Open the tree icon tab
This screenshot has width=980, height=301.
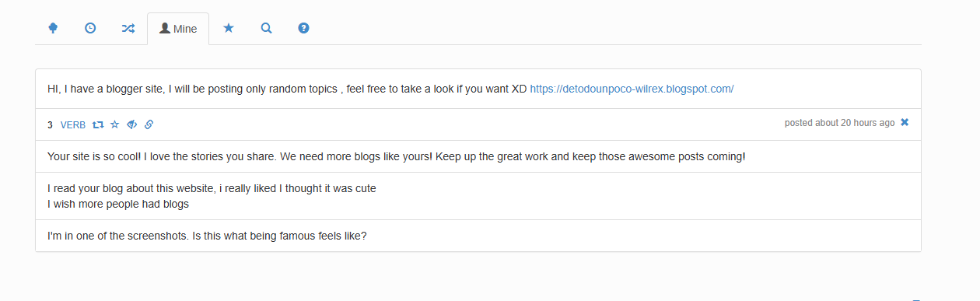click(x=53, y=28)
